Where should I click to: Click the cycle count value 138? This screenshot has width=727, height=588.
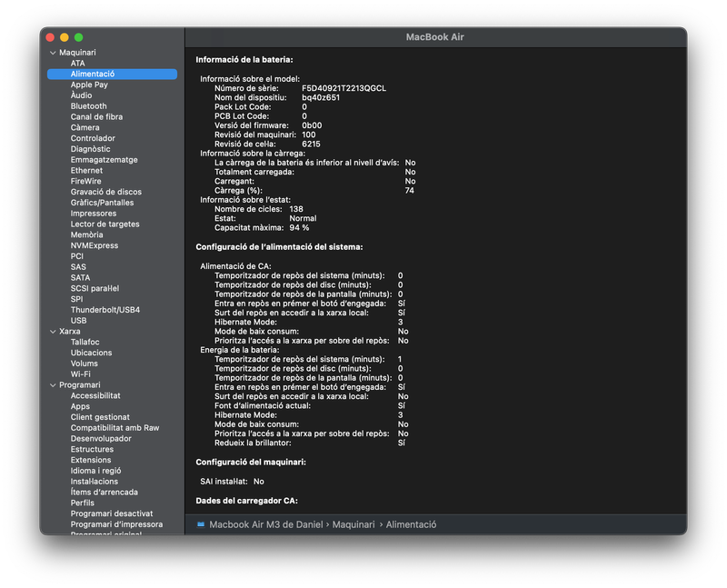[x=296, y=209]
